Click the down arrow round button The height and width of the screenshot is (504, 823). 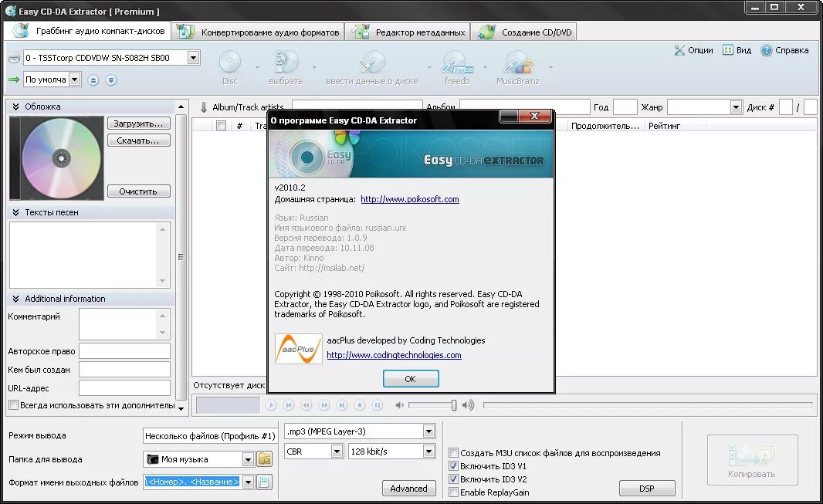[110, 80]
